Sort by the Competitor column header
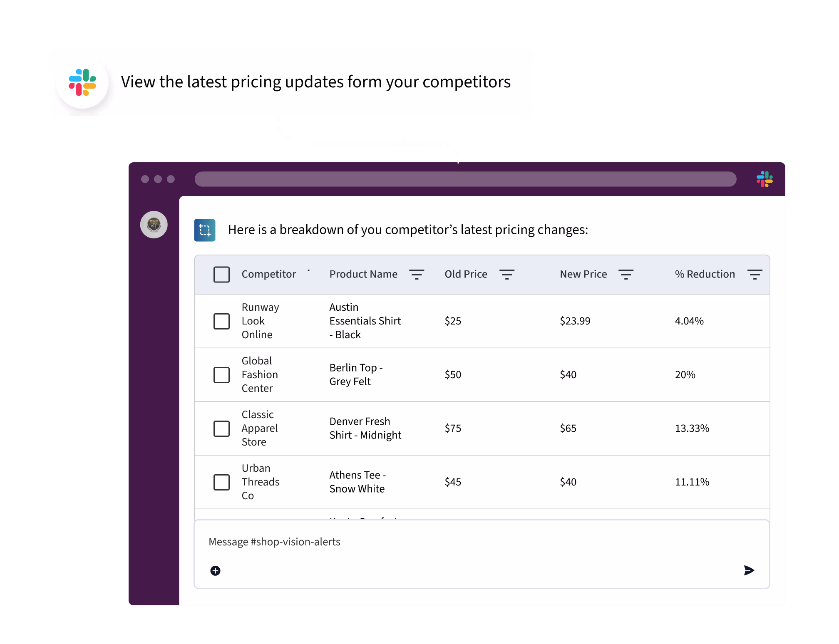Screen dimensions: 839x644 [x=269, y=274]
